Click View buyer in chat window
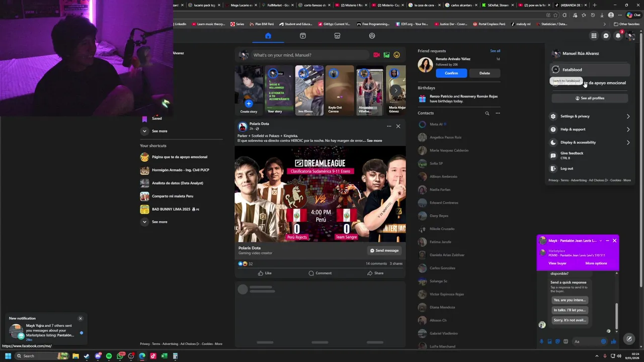The image size is (644, 362). [557, 263]
